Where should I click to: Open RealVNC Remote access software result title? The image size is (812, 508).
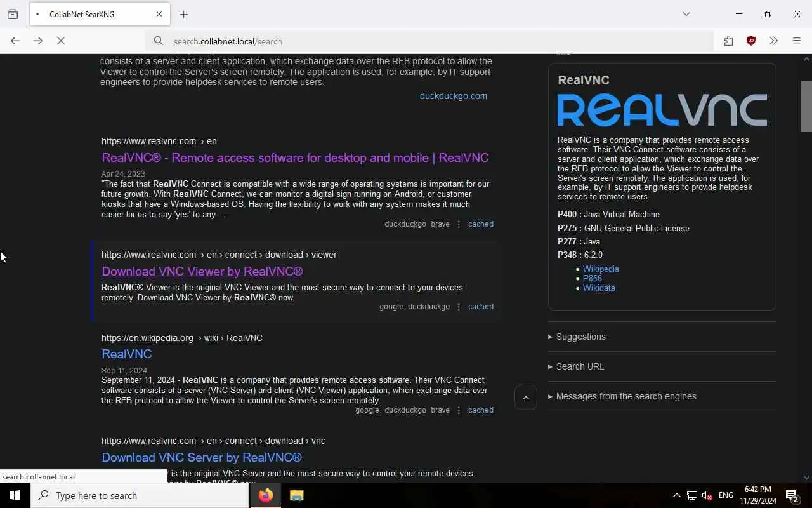295,157
